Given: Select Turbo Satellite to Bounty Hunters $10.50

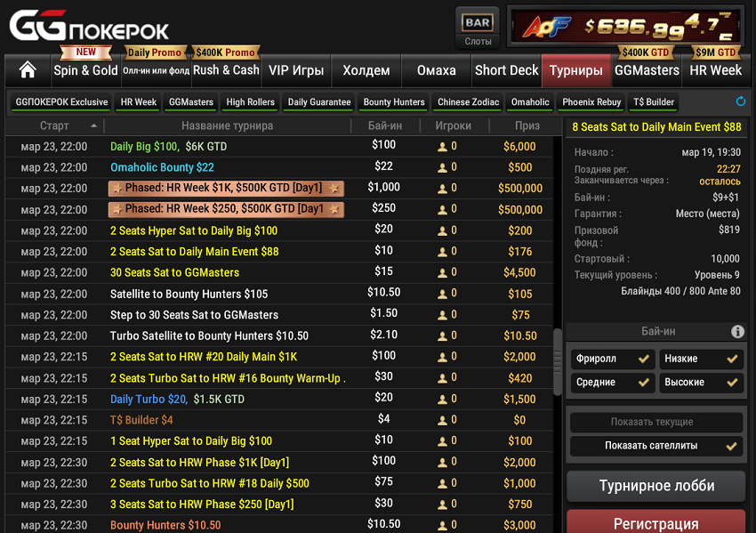Looking at the screenshot, I should pyautogui.click(x=279, y=336).
